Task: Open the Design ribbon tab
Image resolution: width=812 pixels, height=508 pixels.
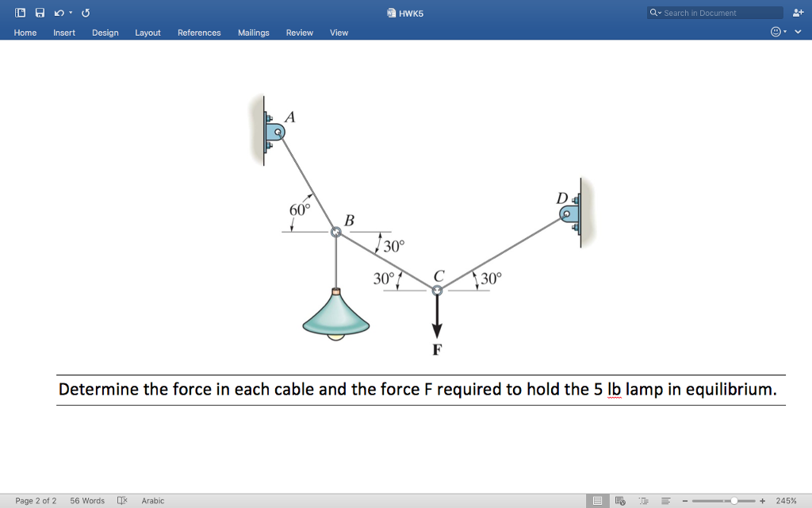Action: [x=105, y=33]
